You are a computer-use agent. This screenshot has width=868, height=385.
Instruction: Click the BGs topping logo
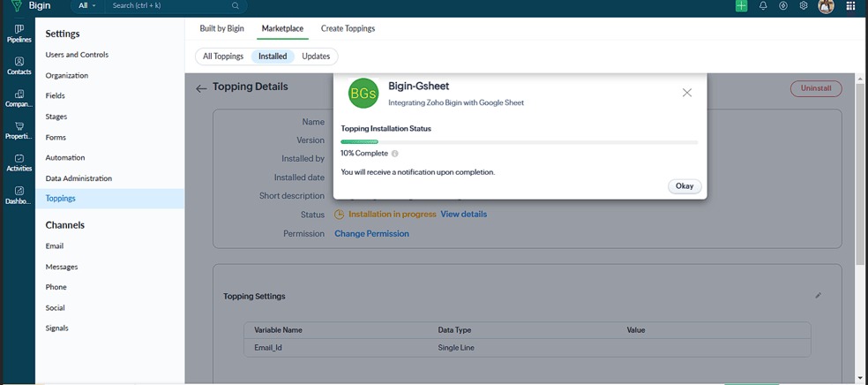[363, 93]
